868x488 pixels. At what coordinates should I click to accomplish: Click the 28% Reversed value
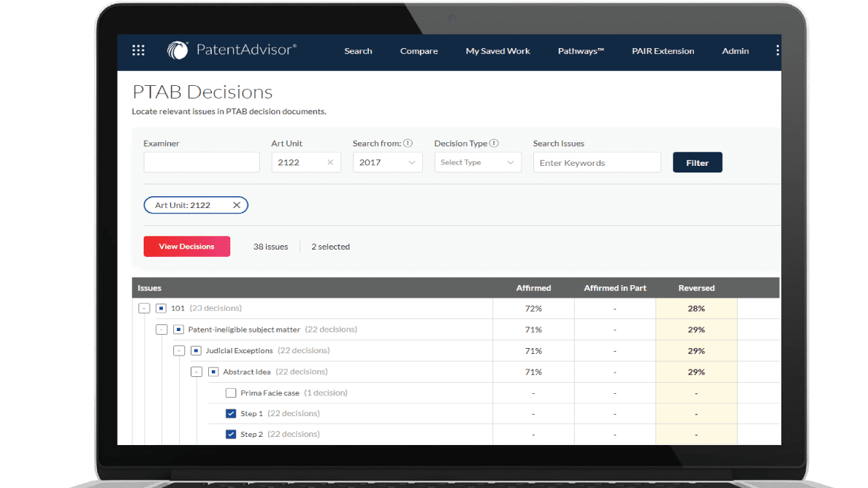pyautogui.click(x=696, y=308)
